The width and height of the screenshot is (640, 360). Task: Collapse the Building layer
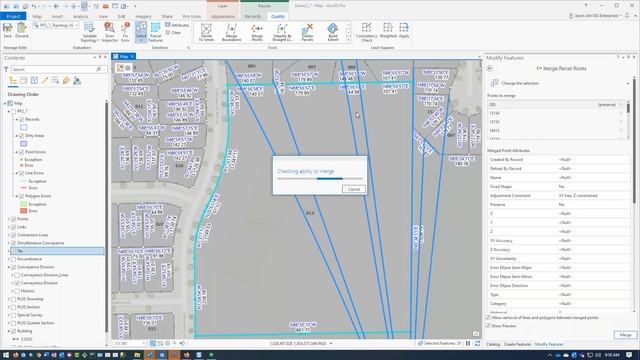click(x=9, y=331)
